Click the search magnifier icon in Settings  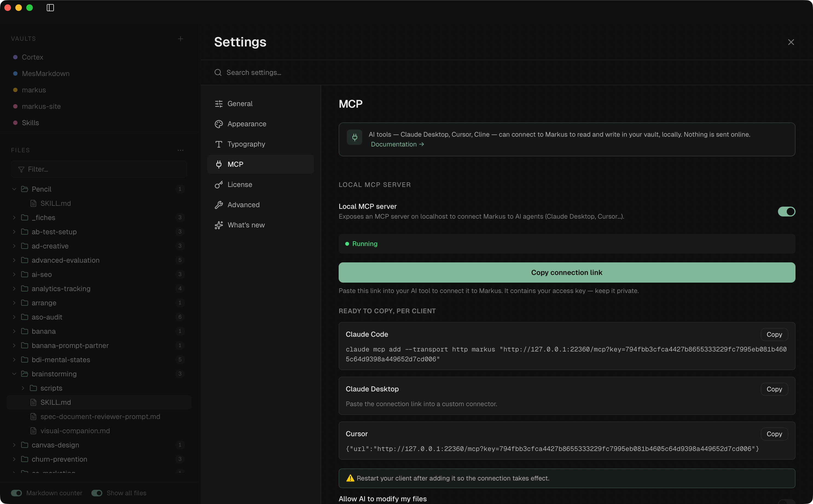pos(218,72)
